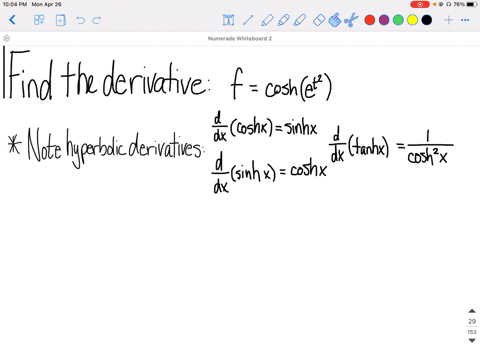
Task: Tap the red screen recording indicator
Action: (420, 4)
